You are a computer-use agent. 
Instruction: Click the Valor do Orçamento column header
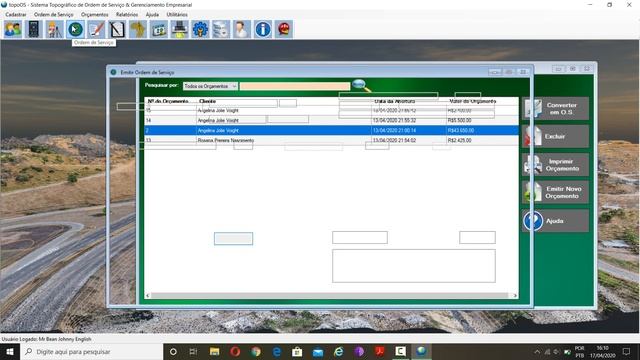(472, 101)
